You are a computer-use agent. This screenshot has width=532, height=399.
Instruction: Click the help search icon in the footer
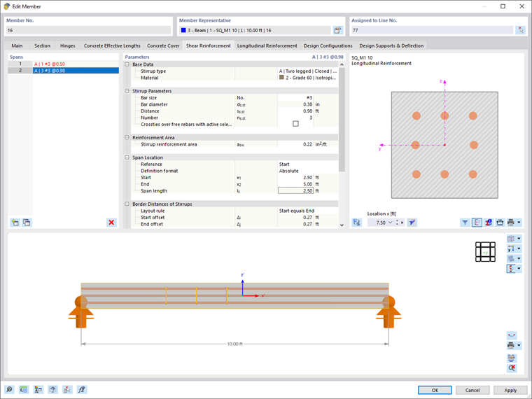pyautogui.click(x=9, y=390)
